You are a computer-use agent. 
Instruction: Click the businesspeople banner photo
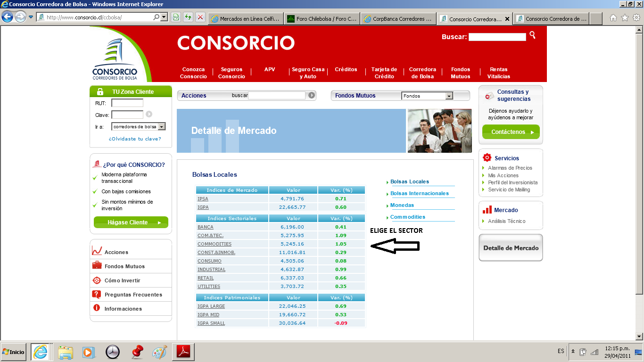pyautogui.click(x=439, y=131)
